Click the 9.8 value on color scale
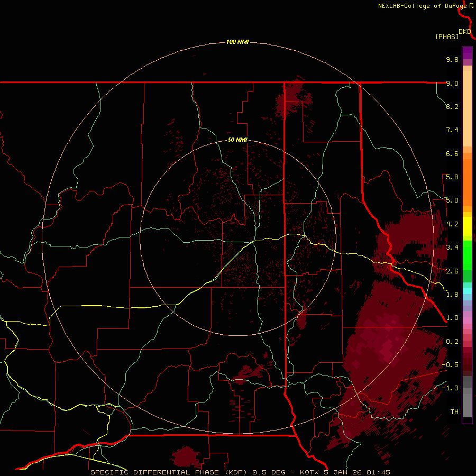 (x=452, y=59)
